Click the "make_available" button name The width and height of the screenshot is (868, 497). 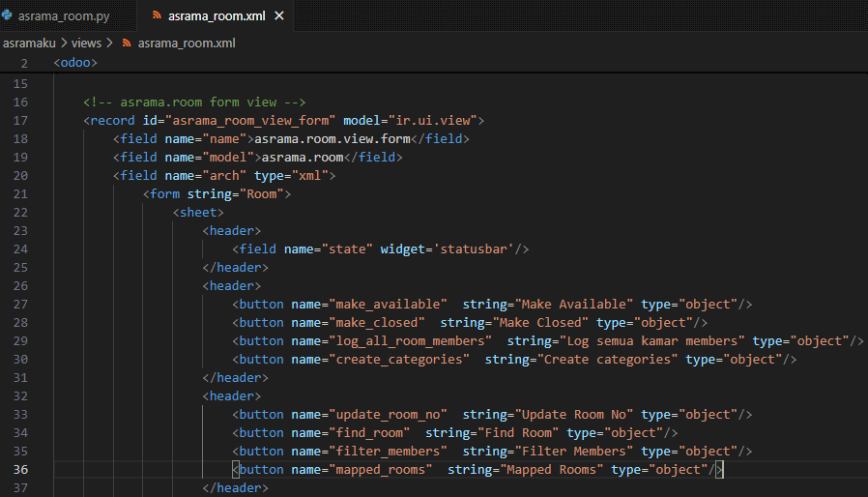click(x=388, y=305)
